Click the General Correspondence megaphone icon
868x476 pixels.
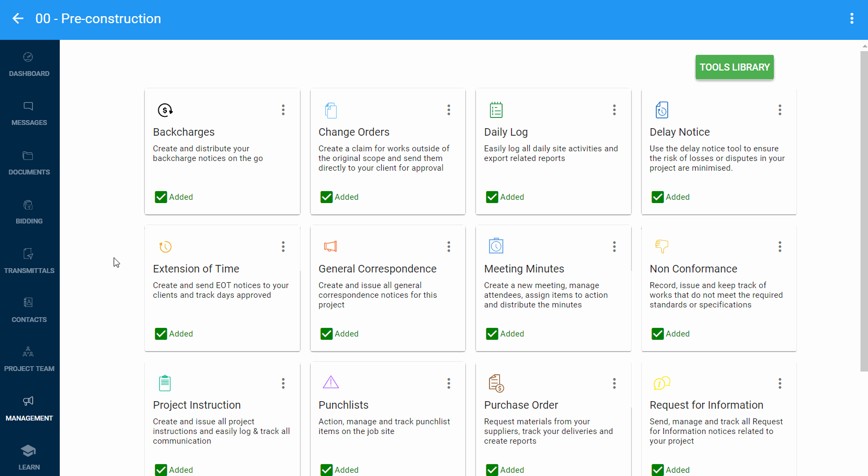[331, 247]
